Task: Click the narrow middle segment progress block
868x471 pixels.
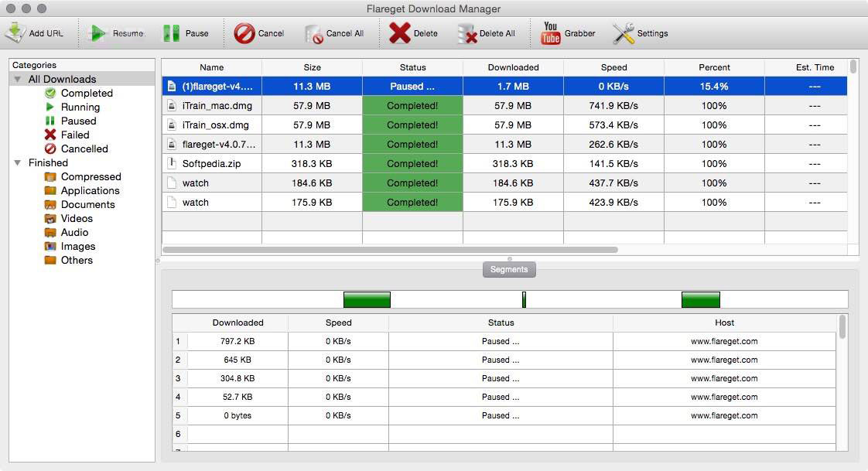Action: (524, 300)
